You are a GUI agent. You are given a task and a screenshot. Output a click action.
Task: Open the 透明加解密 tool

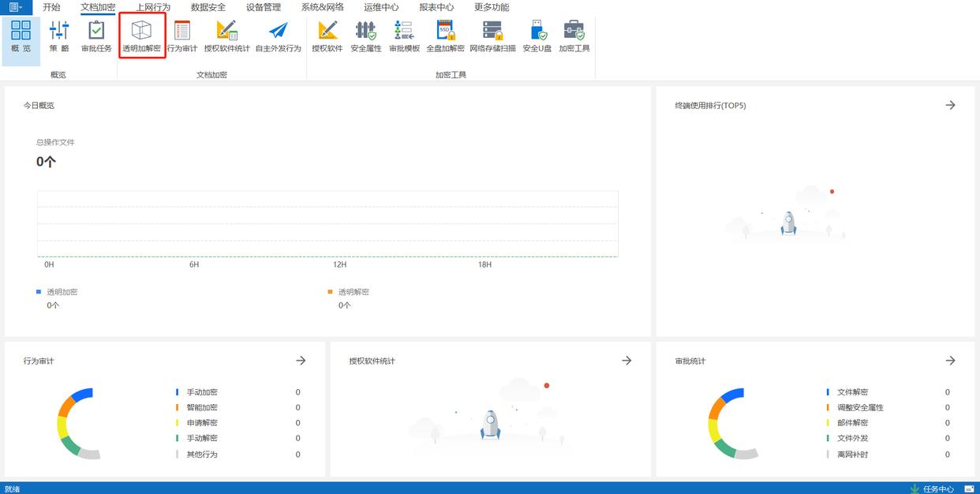pos(141,36)
